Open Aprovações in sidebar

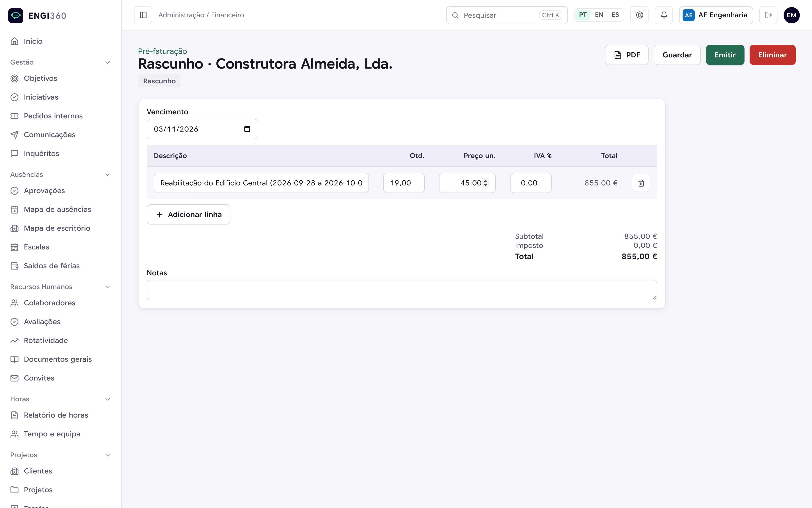[61, 190]
